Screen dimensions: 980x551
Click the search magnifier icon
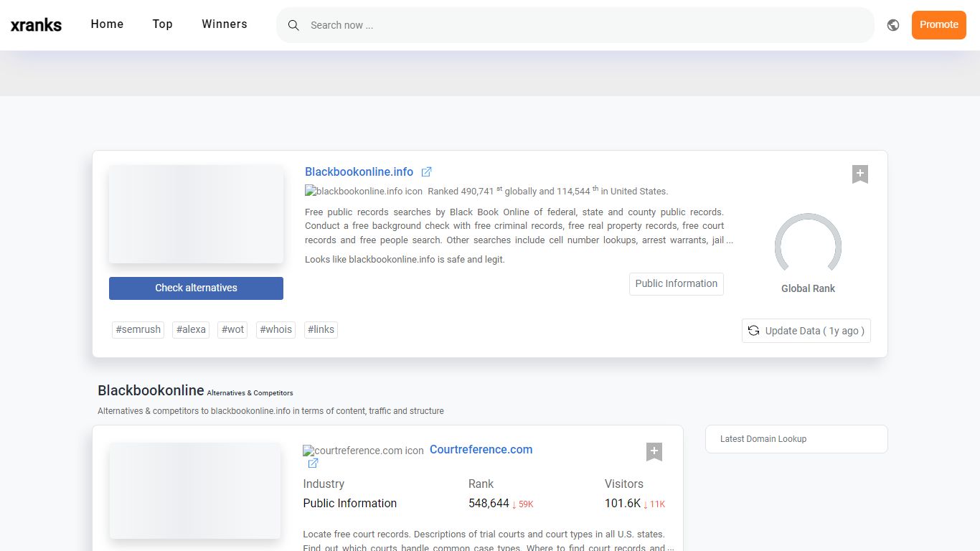coord(293,25)
